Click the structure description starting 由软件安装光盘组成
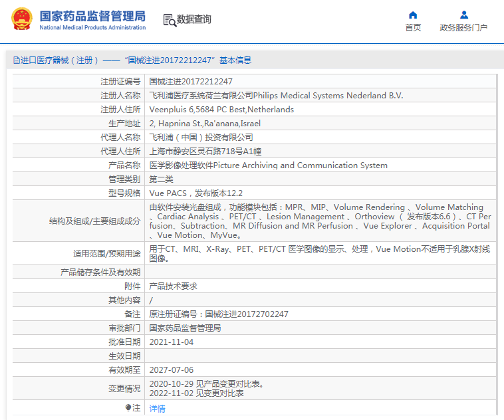Image resolution: width=504 pixels, height=420 pixels. tap(320, 221)
